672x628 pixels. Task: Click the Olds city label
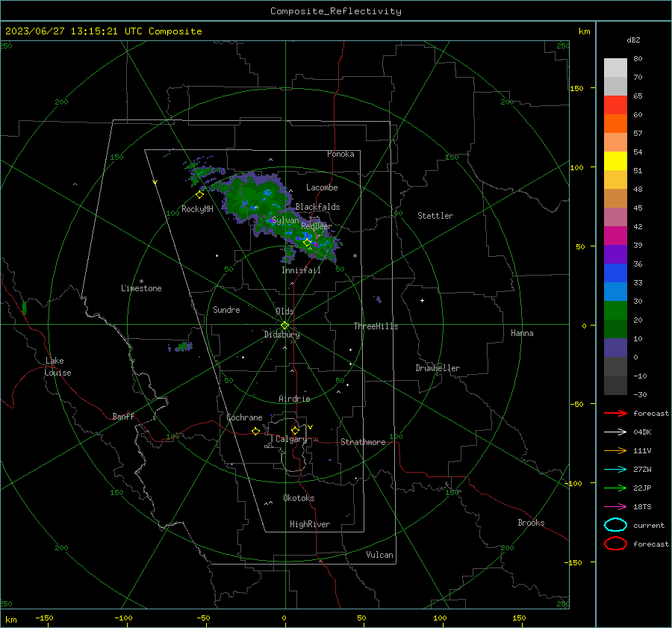[284, 311]
